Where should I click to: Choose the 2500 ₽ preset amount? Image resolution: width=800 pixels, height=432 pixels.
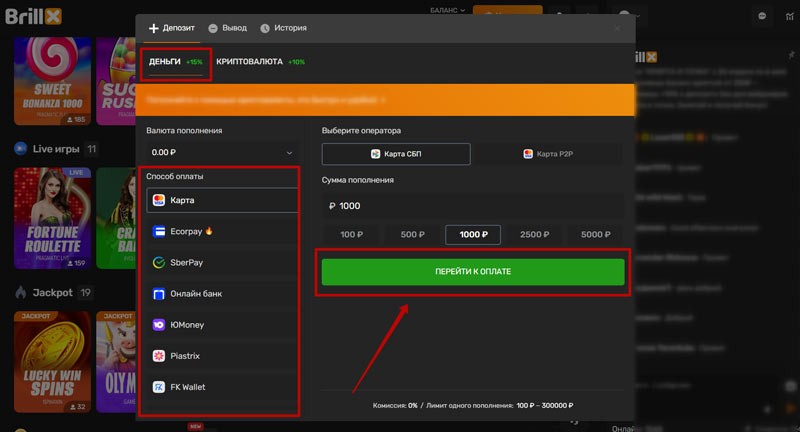[x=534, y=235]
